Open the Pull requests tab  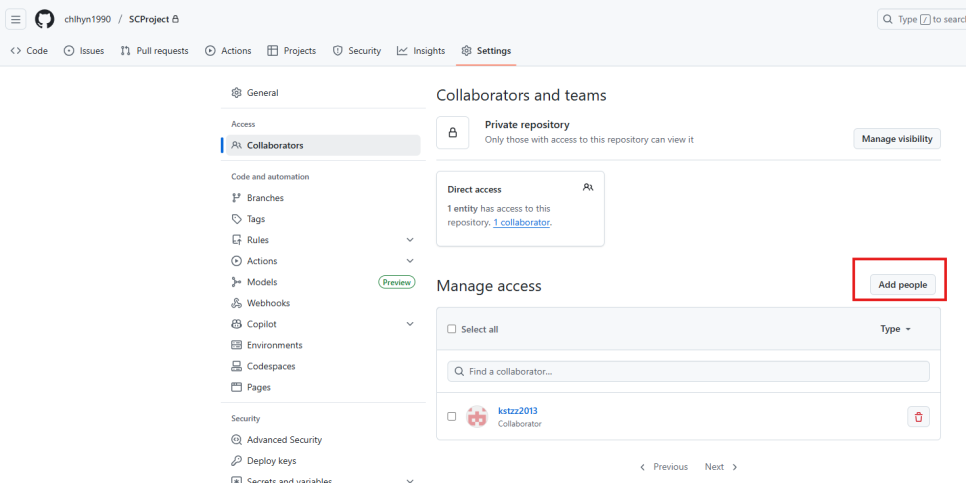(x=155, y=51)
